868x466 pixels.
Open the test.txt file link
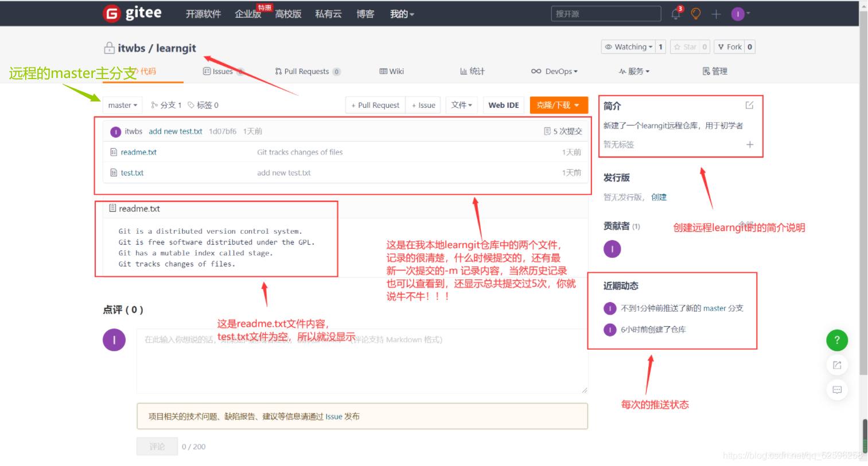click(x=132, y=173)
